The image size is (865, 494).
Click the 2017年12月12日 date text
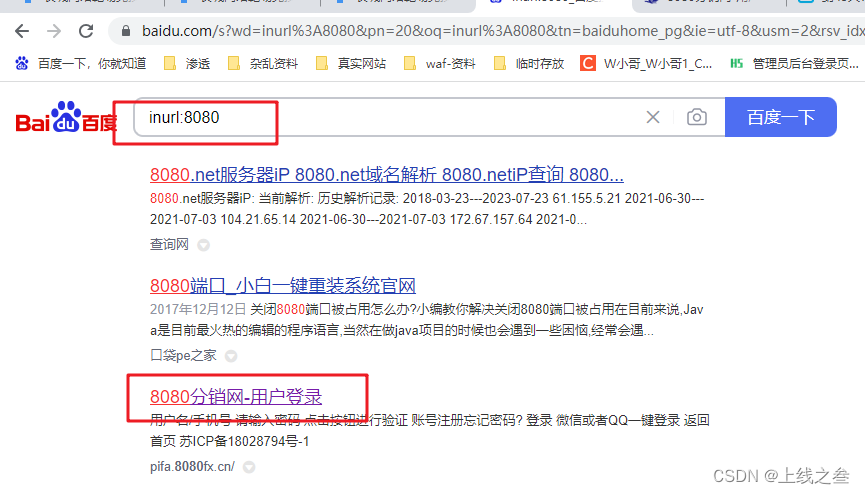(x=197, y=309)
